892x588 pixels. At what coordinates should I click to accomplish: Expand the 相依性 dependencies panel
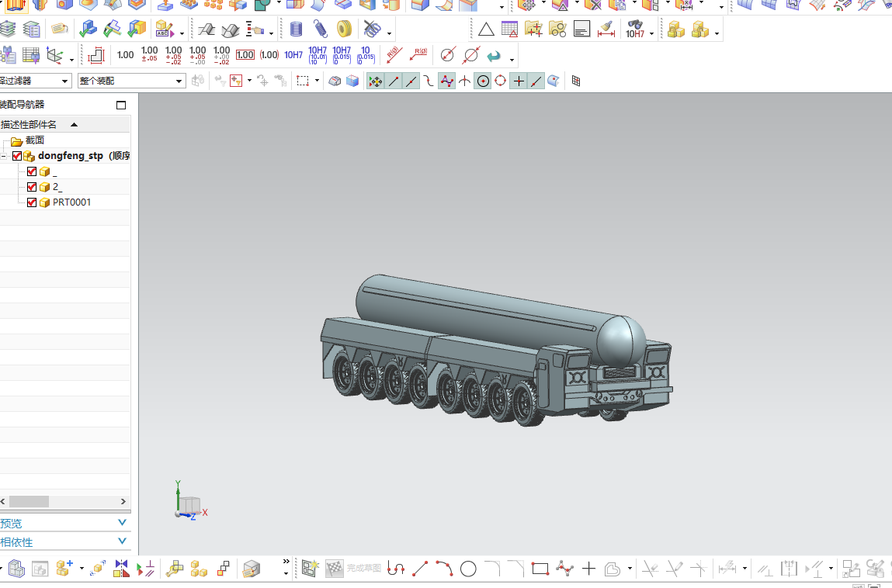click(x=122, y=541)
